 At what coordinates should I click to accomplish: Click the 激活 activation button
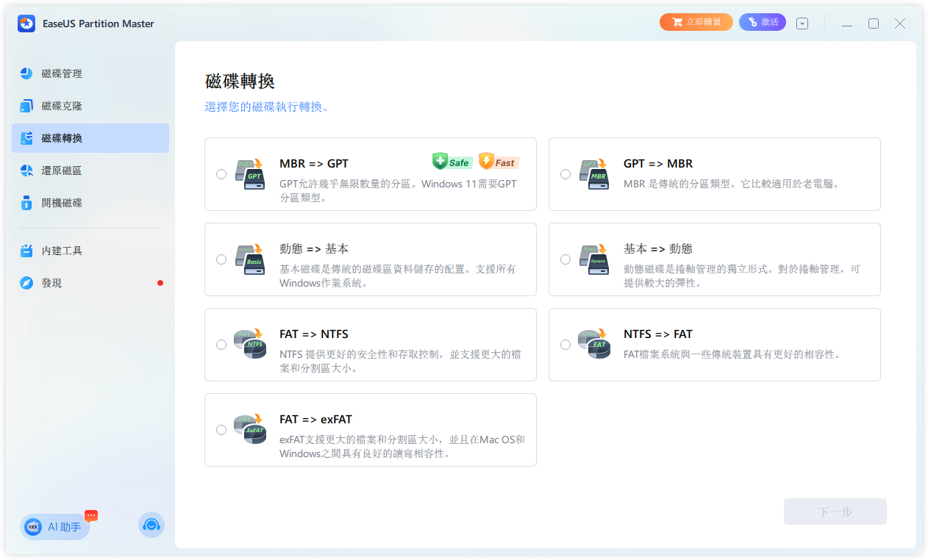tap(762, 21)
